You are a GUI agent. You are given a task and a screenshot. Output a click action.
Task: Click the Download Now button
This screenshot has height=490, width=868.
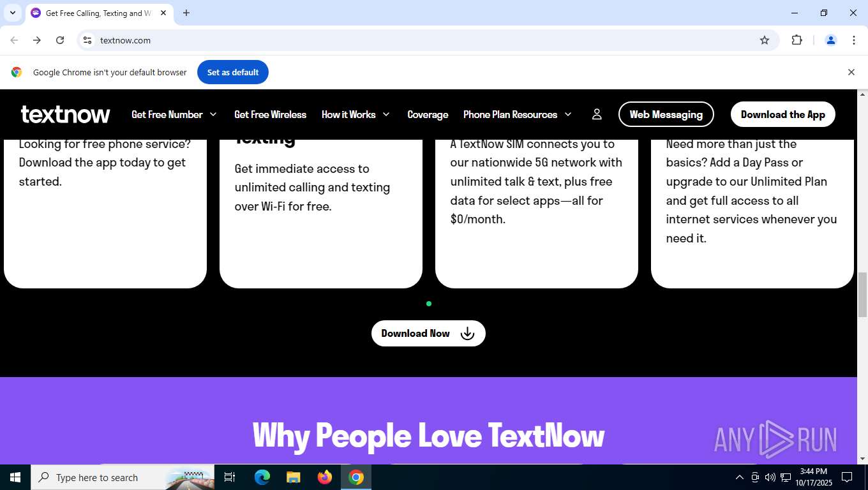pyautogui.click(x=428, y=333)
